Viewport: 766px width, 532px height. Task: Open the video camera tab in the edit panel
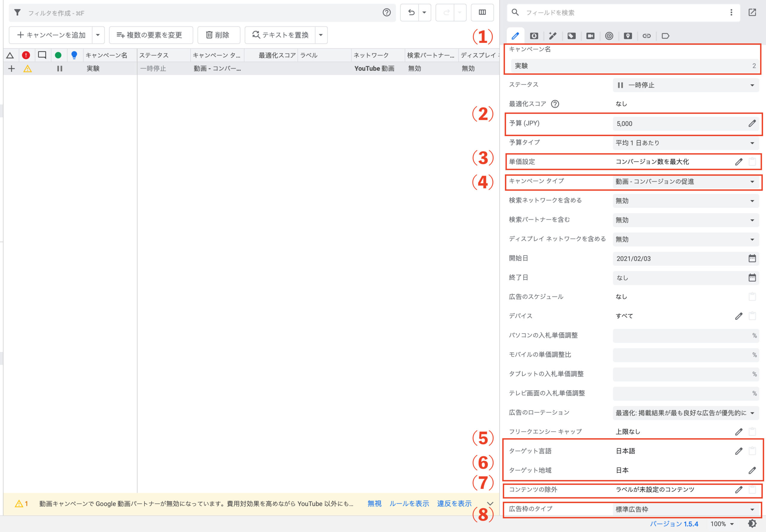tap(590, 36)
